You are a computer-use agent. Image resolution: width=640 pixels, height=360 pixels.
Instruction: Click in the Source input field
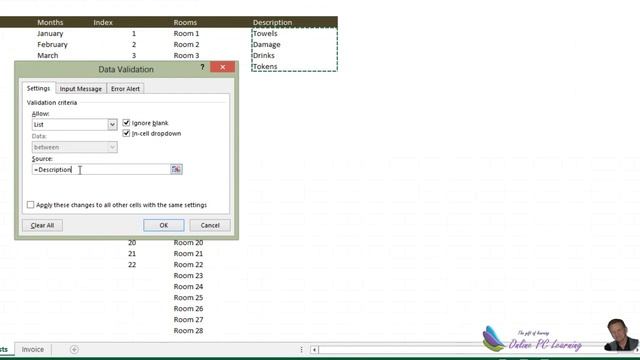click(x=101, y=169)
